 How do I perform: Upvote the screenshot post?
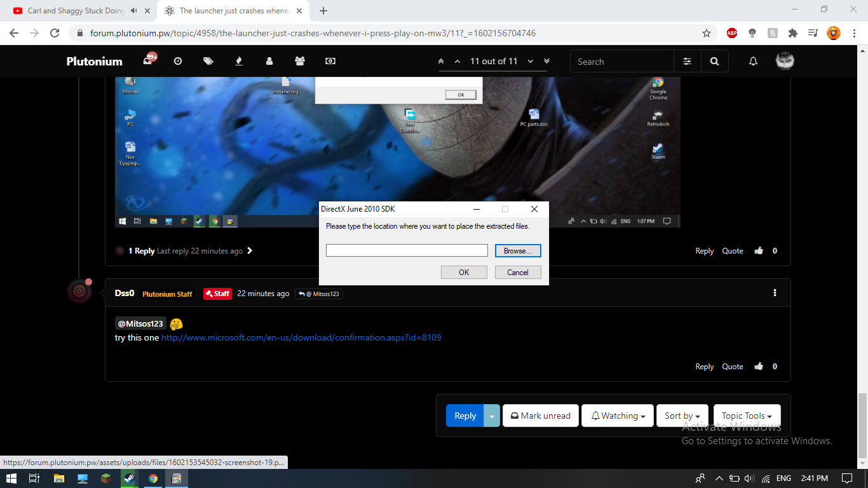759,251
